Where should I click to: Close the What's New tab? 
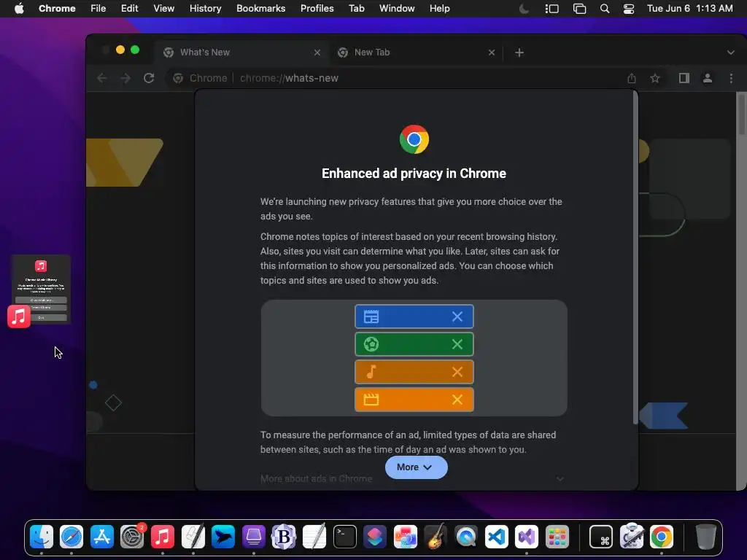pyautogui.click(x=317, y=52)
